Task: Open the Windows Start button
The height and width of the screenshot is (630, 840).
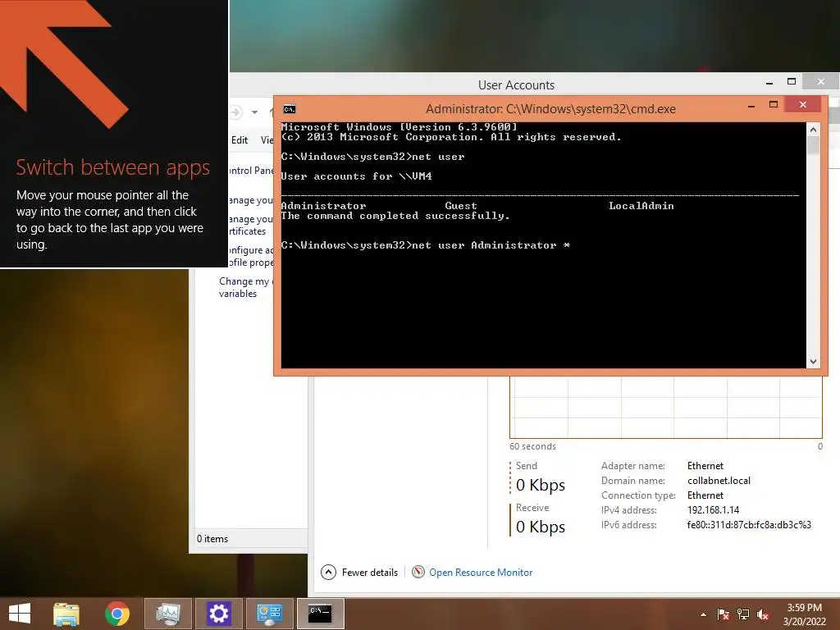Action: point(20,613)
